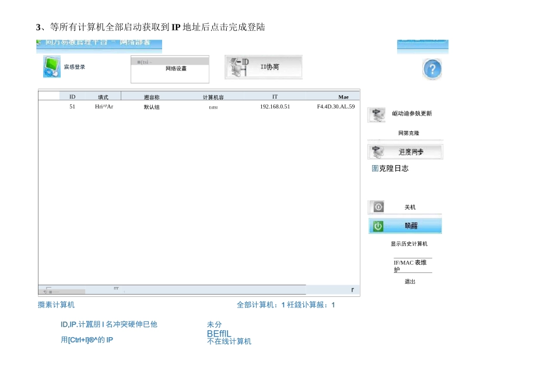Click the ID协商 button label
The height and width of the screenshot is (392, 554).
[269, 67]
